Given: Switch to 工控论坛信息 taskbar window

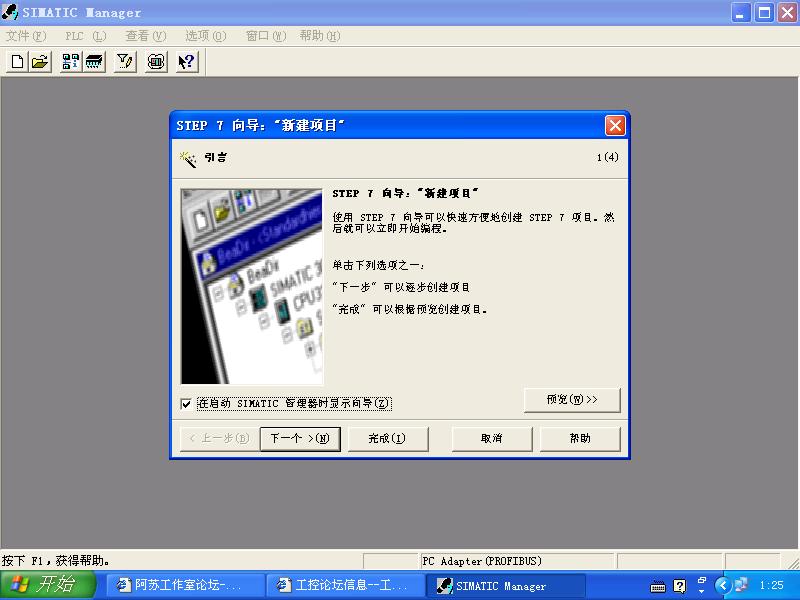Looking at the screenshot, I should click(x=345, y=585).
